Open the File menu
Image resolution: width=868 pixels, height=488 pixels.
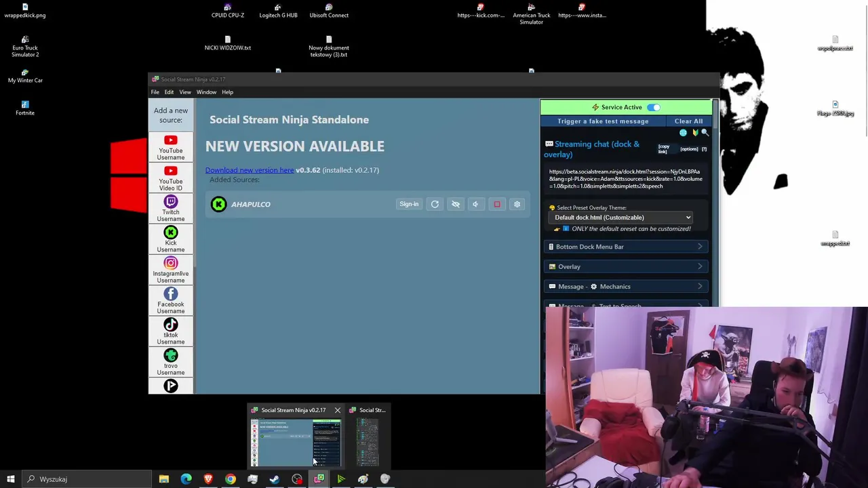tap(155, 92)
